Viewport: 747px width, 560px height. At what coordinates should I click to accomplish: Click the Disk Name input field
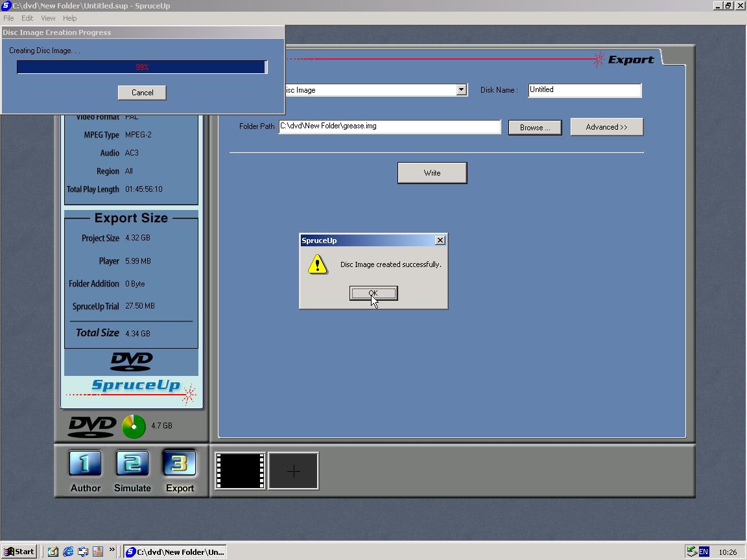coord(585,90)
